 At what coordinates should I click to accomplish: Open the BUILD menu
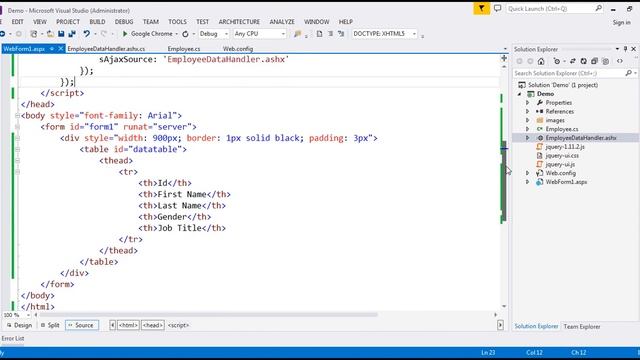click(97, 22)
